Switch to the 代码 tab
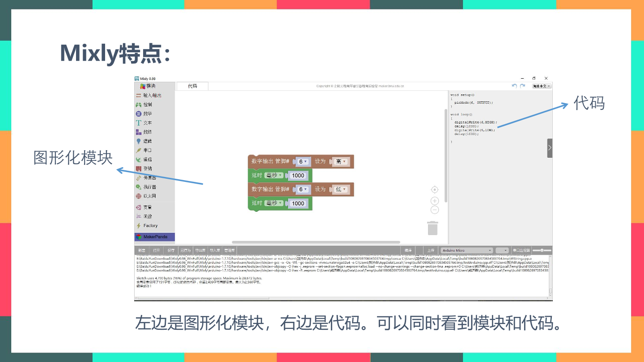This screenshot has height=362, width=644. pos(192,86)
